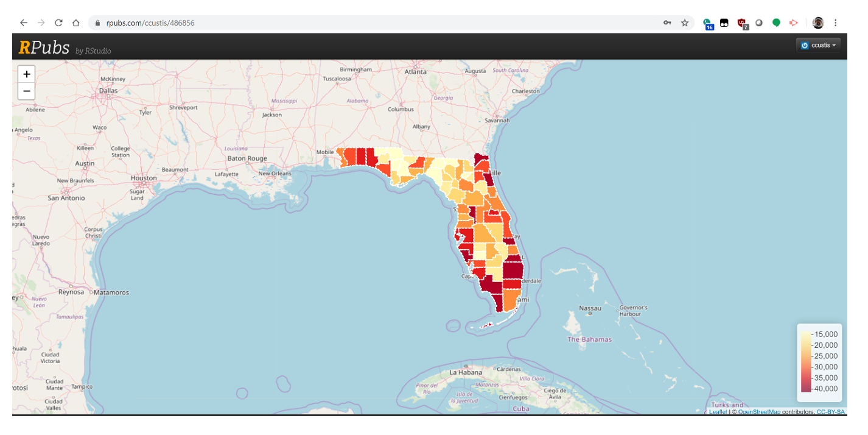Go back with the browser back arrow
This screenshot has width=868, height=435.
(x=24, y=23)
